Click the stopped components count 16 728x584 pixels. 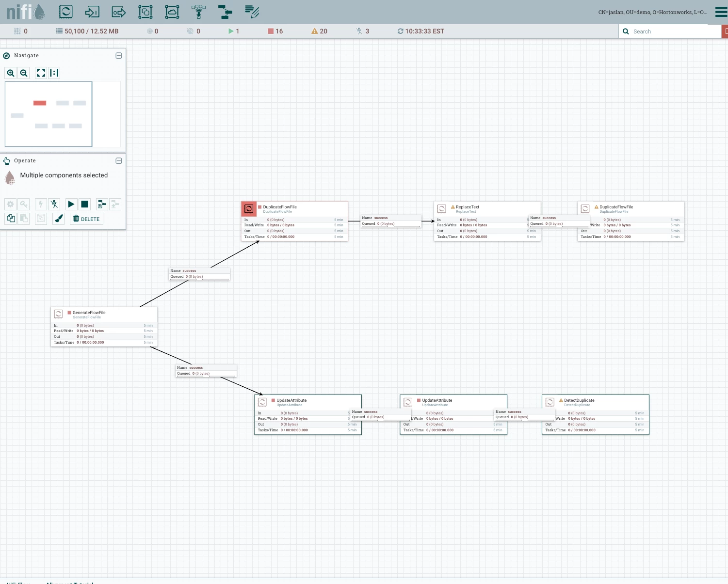click(x=275, y=31)
